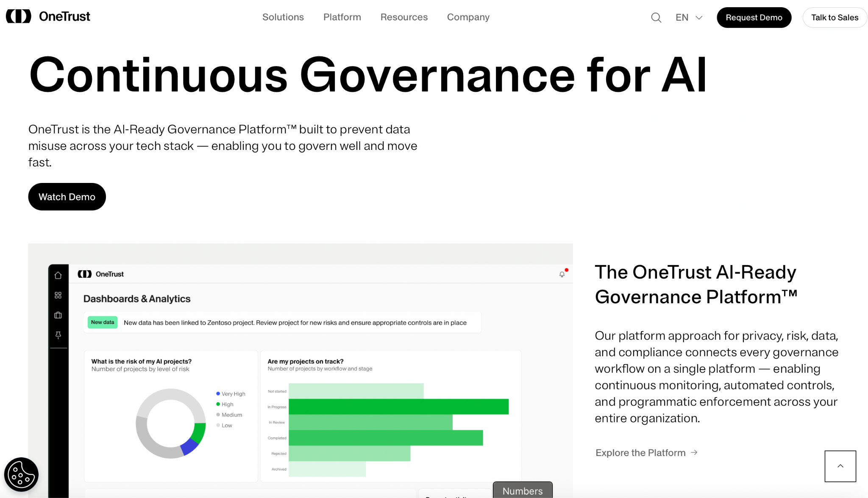Click the Low legend entry
Viewport: 868px width, 498px height.
click(x=224, y=426)
